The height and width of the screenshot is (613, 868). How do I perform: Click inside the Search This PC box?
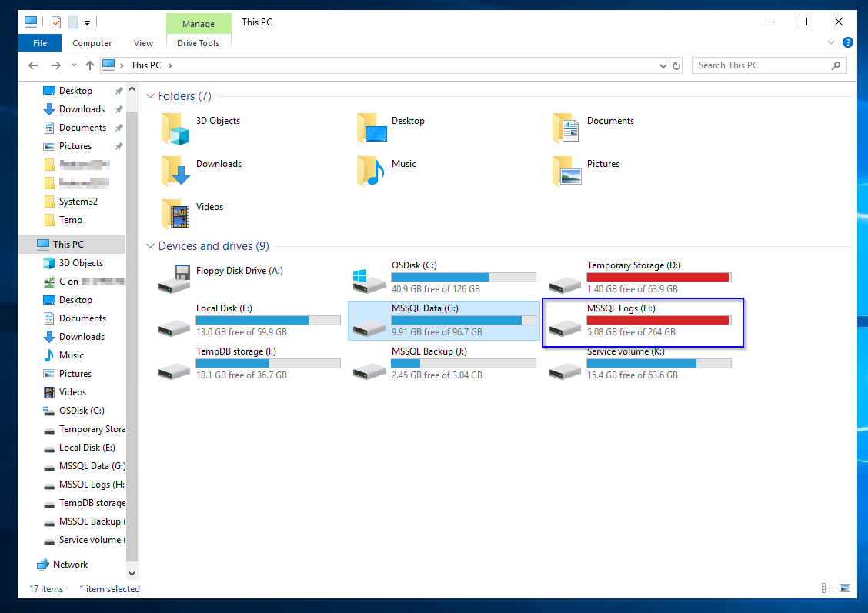[x=754, y=65]
